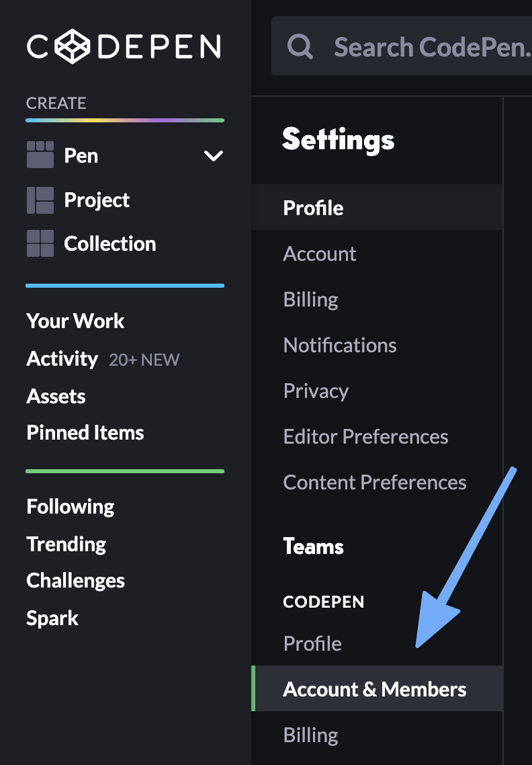532x765 pixels.
Task: Expand the Pen creation dropdown chevron
Action: pos(214,155)
